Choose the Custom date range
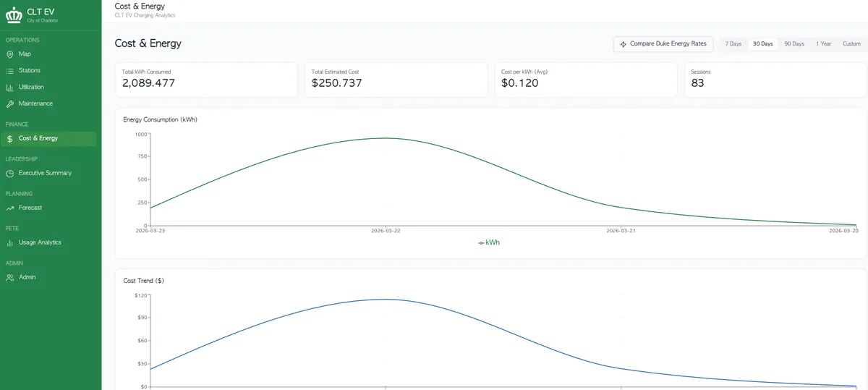This screenshot has height=390, width=868. tap(851, 44)
